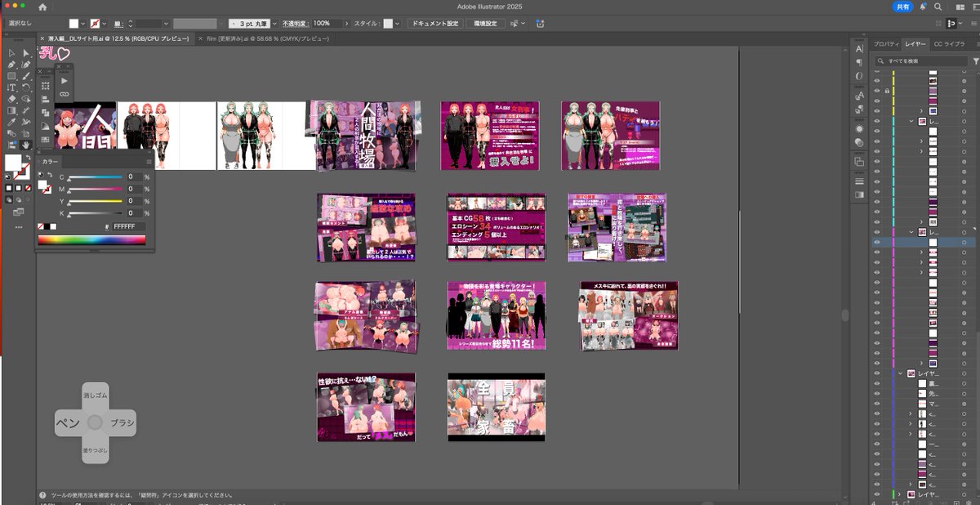Open the Appearance (sun) panel icon in the dock
Screen dimensions: 980x505
pyautogui.click(x=859, y=129)
